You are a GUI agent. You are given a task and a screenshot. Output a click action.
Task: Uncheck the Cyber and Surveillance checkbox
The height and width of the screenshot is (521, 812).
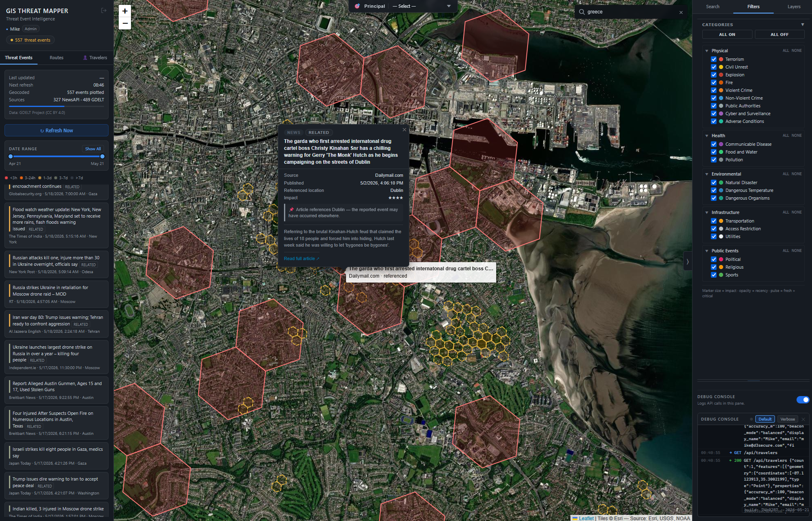714,114
